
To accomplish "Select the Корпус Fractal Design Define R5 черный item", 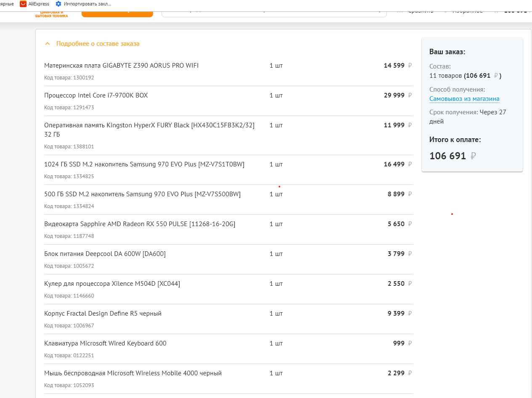I will point(103,314).
